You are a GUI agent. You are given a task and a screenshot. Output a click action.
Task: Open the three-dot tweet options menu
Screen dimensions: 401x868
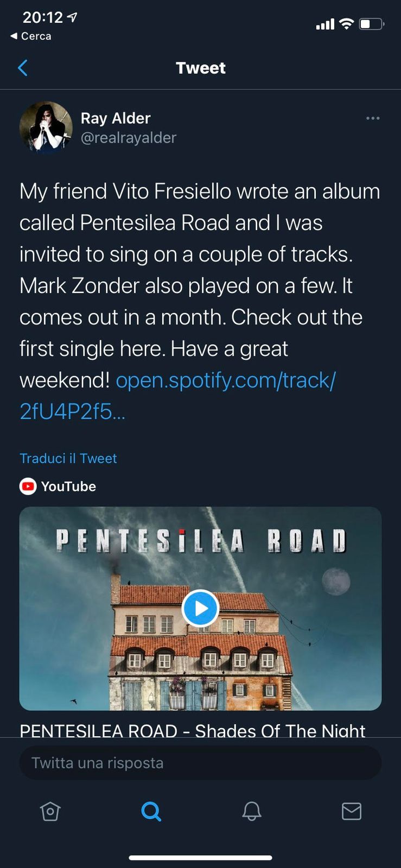click(x=373, y=118)
